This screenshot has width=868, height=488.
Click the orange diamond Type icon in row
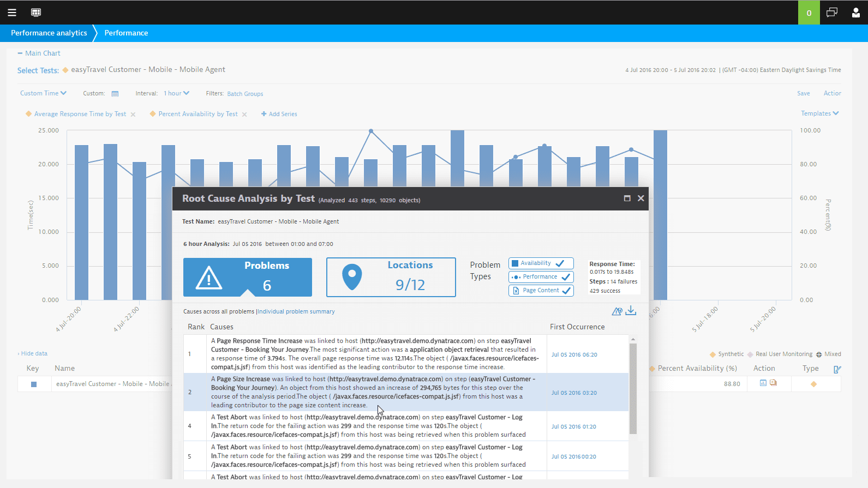click(813, 384)
